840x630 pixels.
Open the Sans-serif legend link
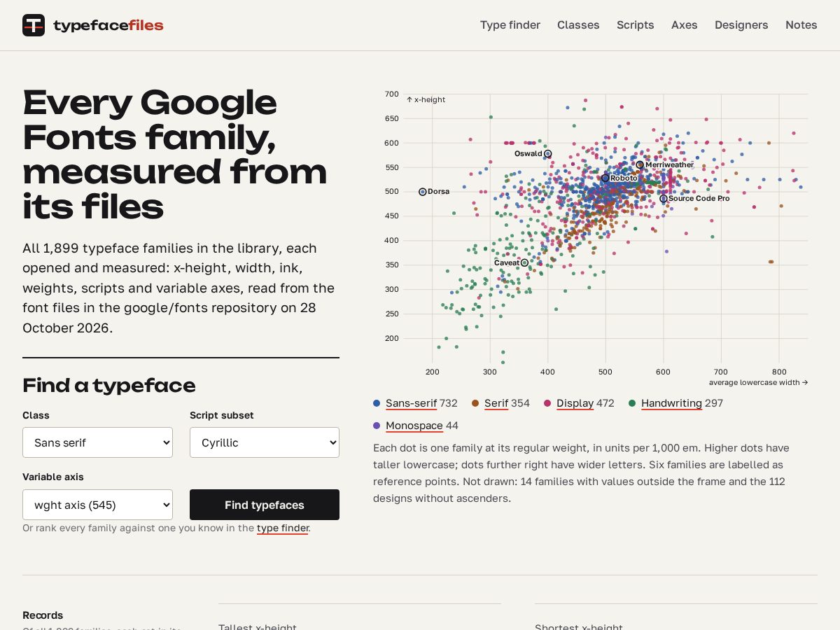coord(411,403)
